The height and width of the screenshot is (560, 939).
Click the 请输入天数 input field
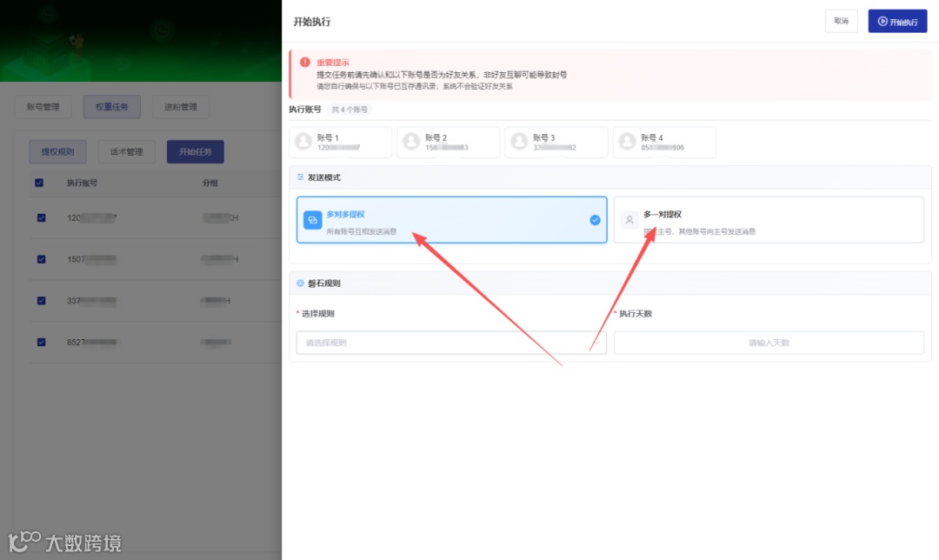(769, 342)
